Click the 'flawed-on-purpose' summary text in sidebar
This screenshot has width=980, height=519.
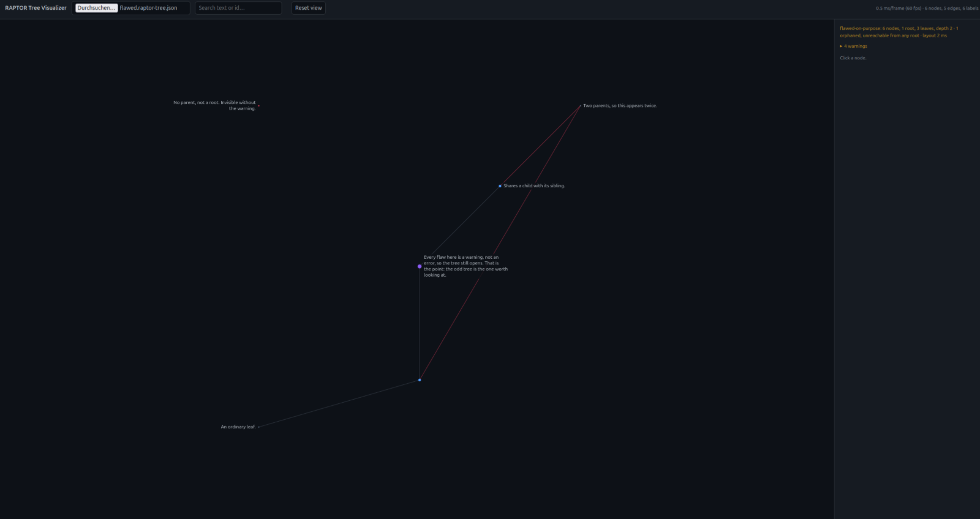[x=899, y=32]
